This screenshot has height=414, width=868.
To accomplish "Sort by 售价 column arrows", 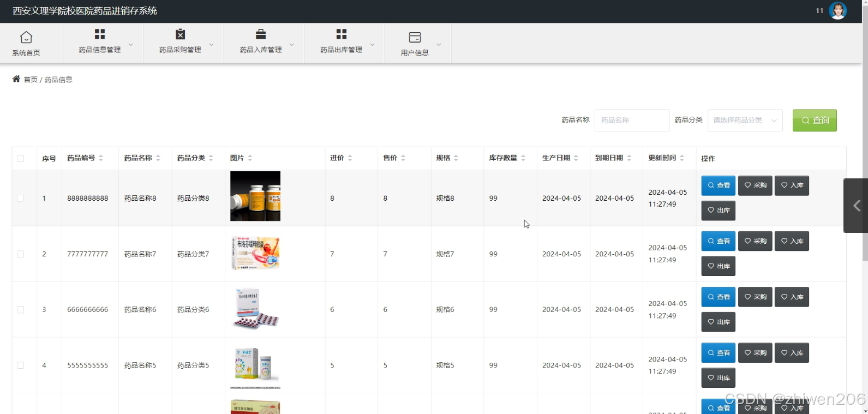I will pos(403,158).
